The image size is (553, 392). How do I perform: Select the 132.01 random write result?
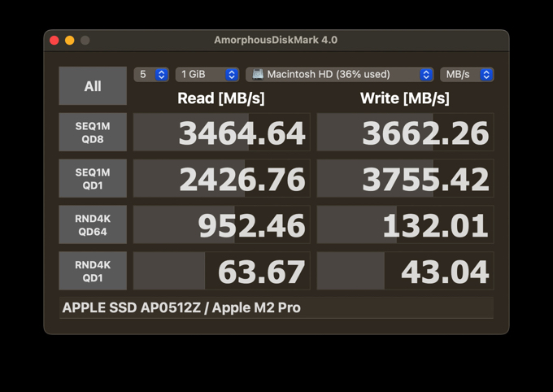tap(405, 225)
